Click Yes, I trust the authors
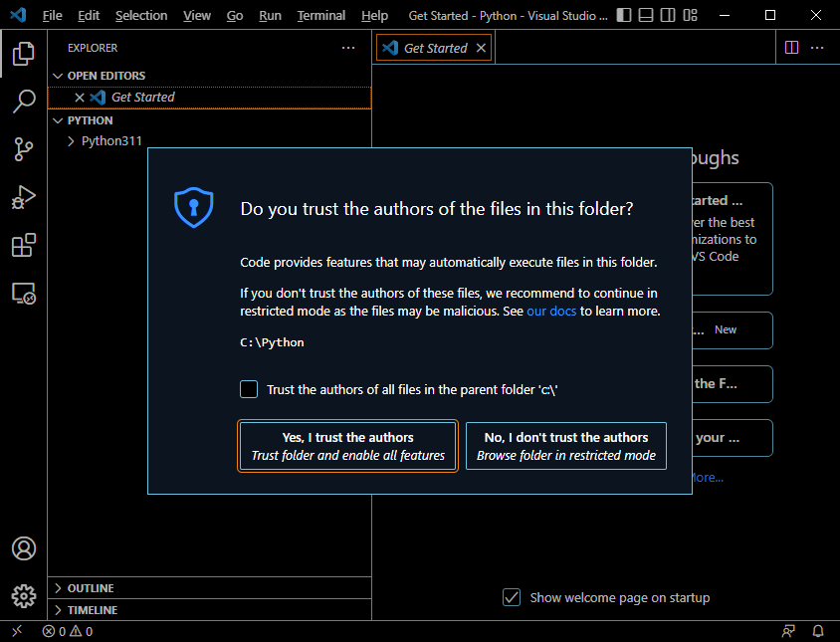 347,446
